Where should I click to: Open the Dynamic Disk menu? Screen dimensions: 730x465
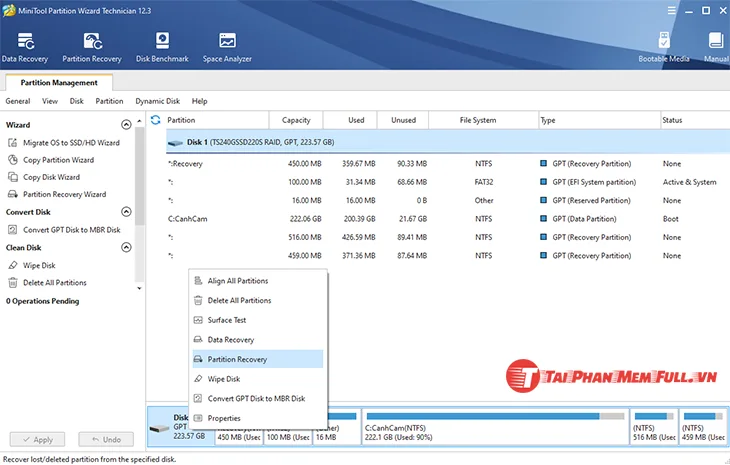pyautogui.click(x=157, y=101)
